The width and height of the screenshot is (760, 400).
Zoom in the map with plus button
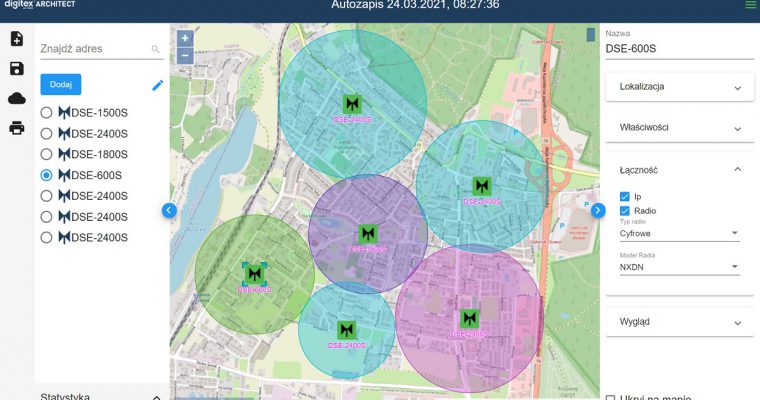(184, 38)
